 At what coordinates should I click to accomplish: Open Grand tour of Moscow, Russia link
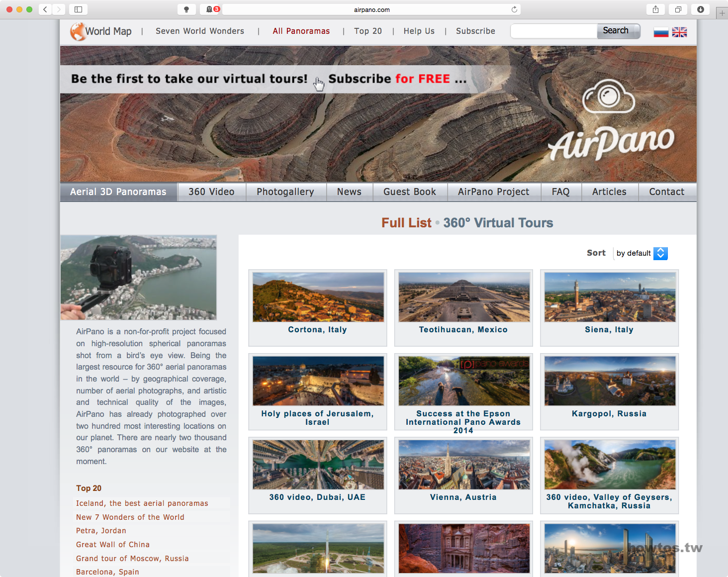click(x=132, y=559)
